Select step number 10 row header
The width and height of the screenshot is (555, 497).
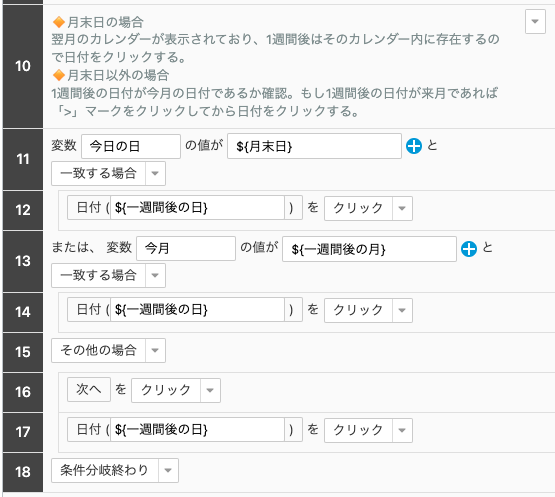[23, 66]
